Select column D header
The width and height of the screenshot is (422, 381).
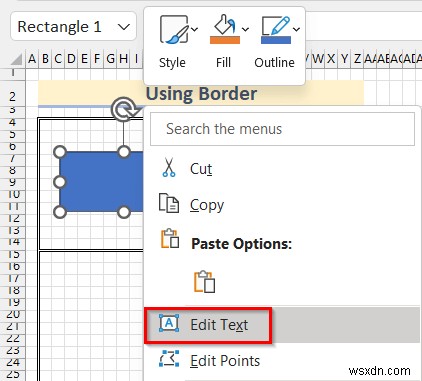pyautogui.click(x=71, y=59)
